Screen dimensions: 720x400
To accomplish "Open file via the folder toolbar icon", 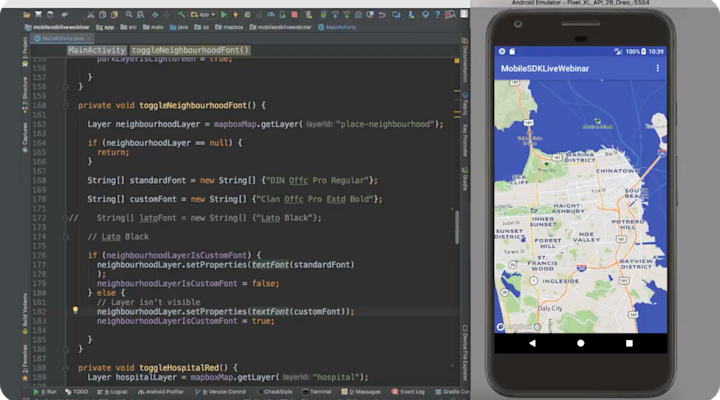I will point(27,15).
